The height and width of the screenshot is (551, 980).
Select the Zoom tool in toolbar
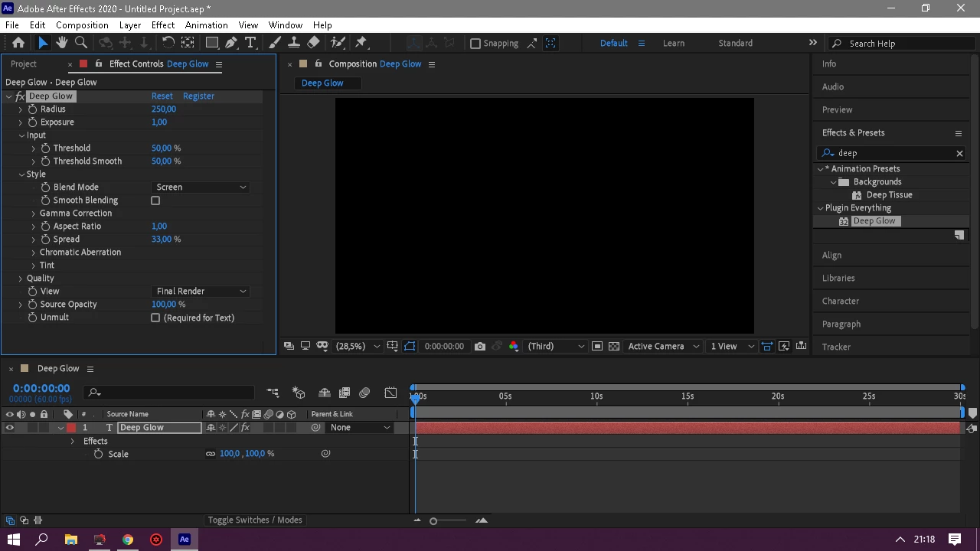tap(81, 43)
